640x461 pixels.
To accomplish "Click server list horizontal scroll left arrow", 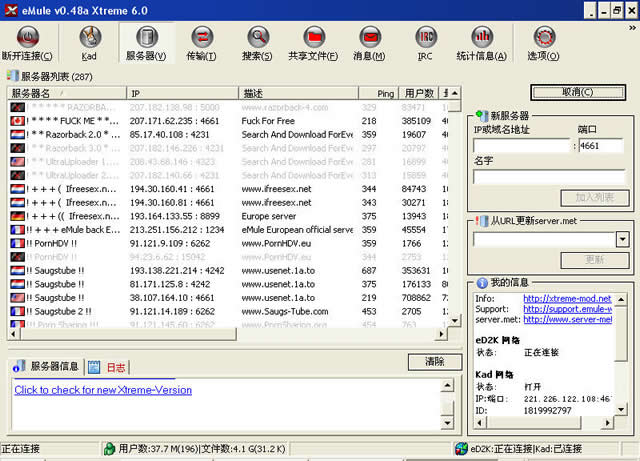I will click(x=14, y=334).
